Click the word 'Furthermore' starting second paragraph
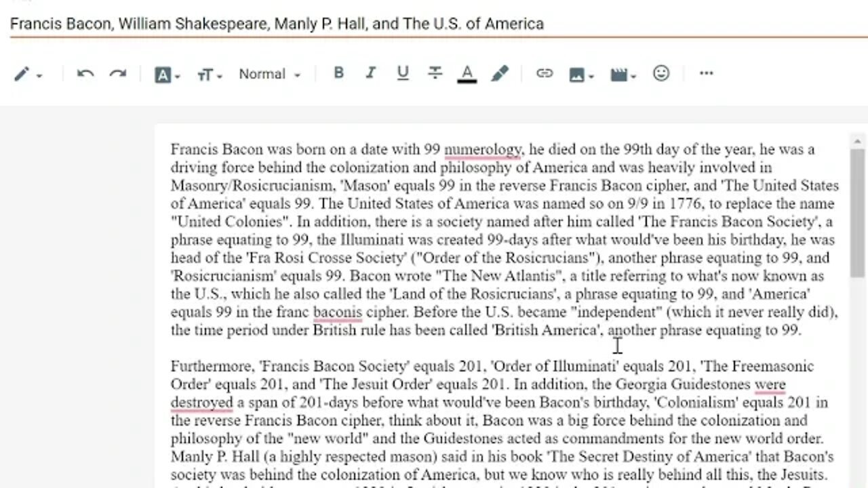Screen dimensions: 868x488 (x=211, y=367)
